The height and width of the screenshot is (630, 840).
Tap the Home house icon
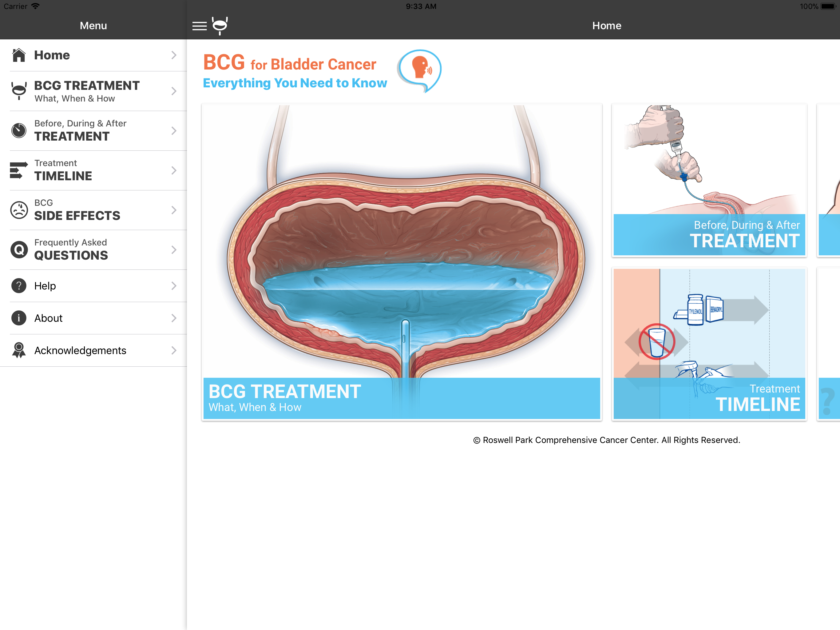pos(19,55)
